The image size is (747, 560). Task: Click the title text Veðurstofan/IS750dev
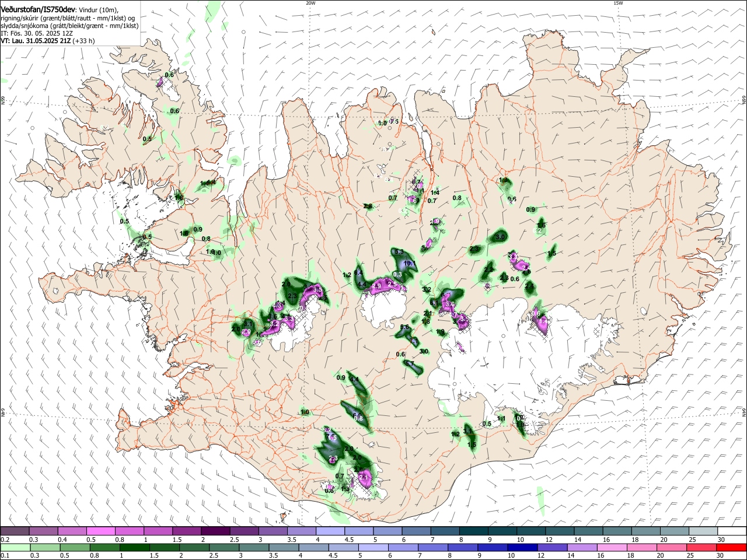pos(37,10)
